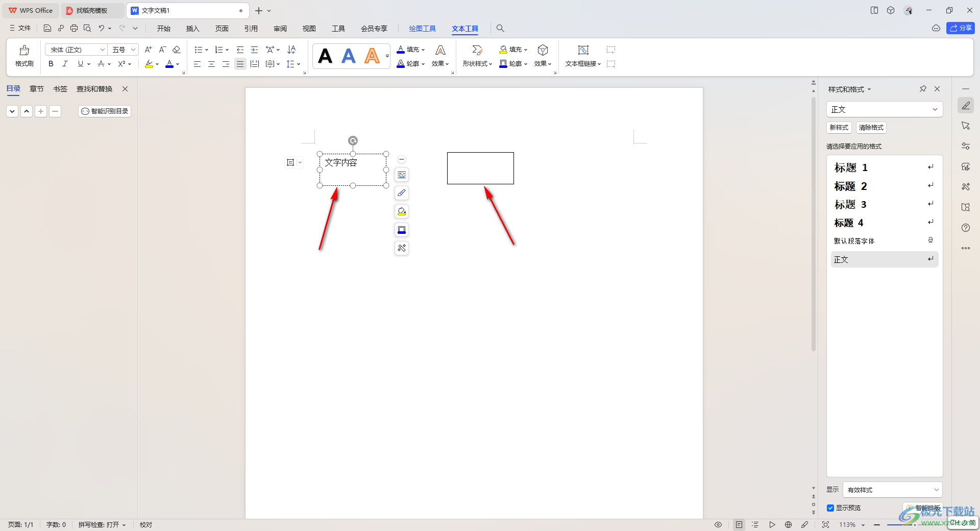Open the 正文 style combo box
The image size is (980, 531).
(x=885, y=109)
